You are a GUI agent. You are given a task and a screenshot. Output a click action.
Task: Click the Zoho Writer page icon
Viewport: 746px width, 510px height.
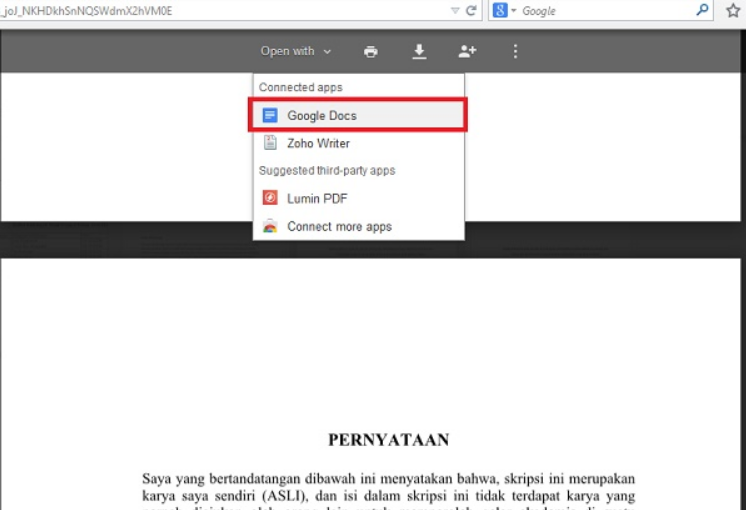[x=270, y=143]
